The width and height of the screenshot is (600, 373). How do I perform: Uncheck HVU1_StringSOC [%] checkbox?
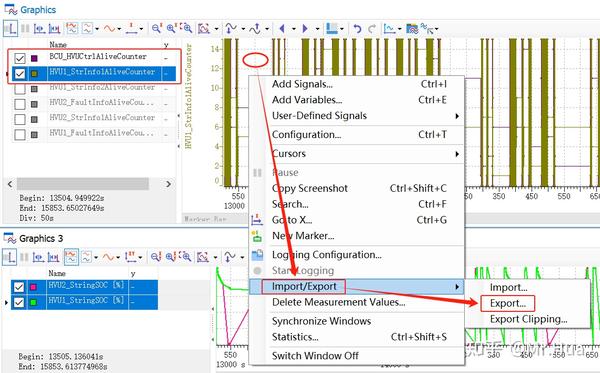pyautogui.click(x=19, y=302)
